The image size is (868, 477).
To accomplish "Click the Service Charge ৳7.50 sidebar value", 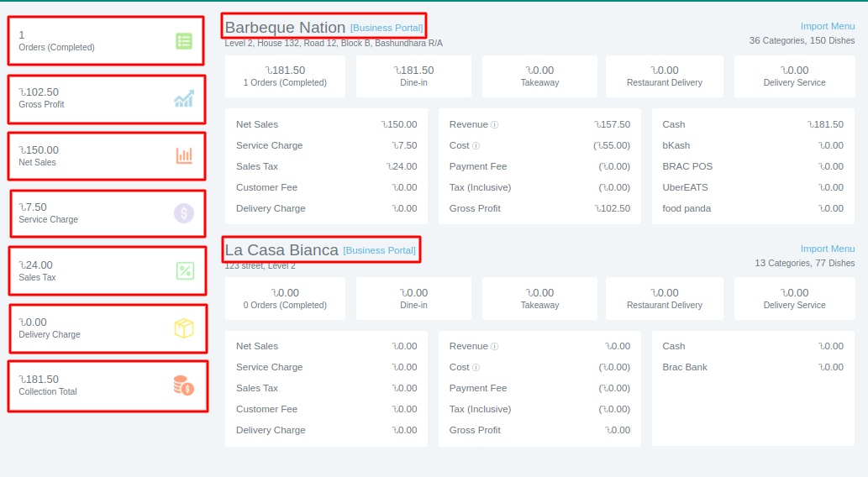I will pos(33,207).
